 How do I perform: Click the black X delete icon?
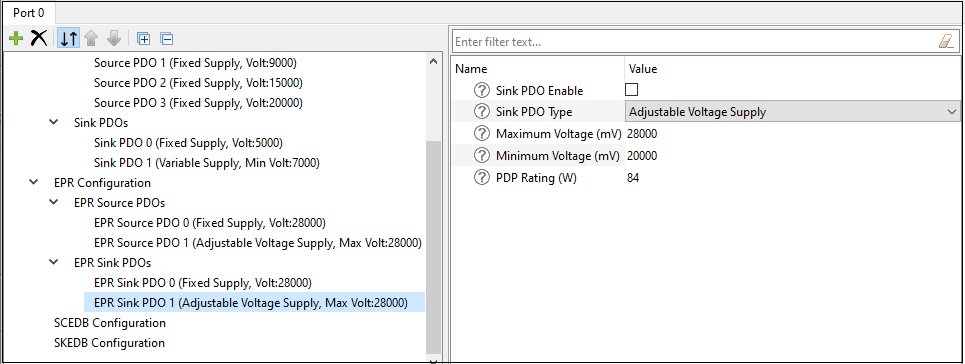[38, 39]
